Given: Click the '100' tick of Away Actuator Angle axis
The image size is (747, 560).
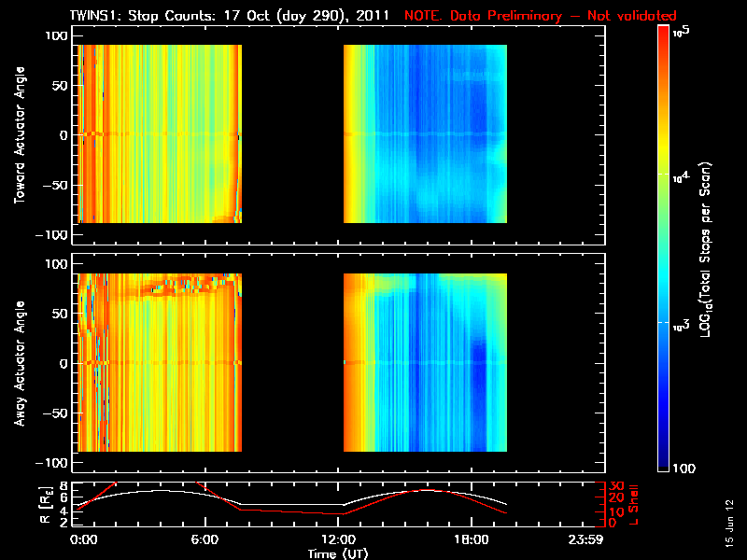Looking at the screenshot, I should coord(56,264).
